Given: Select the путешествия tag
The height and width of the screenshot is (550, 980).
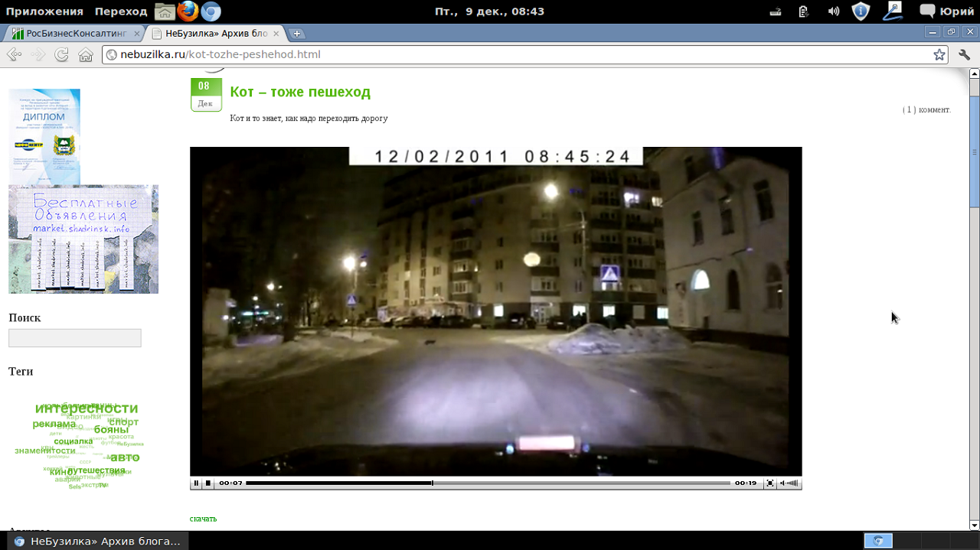Looking at the screenshot, I should 96,470.
